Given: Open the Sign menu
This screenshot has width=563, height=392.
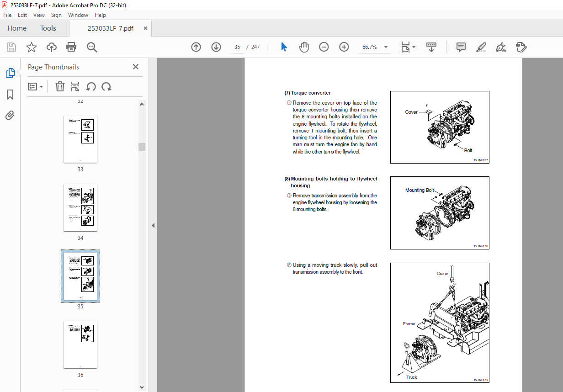Looking at the screenshot, I should click(x=56, y=15).
